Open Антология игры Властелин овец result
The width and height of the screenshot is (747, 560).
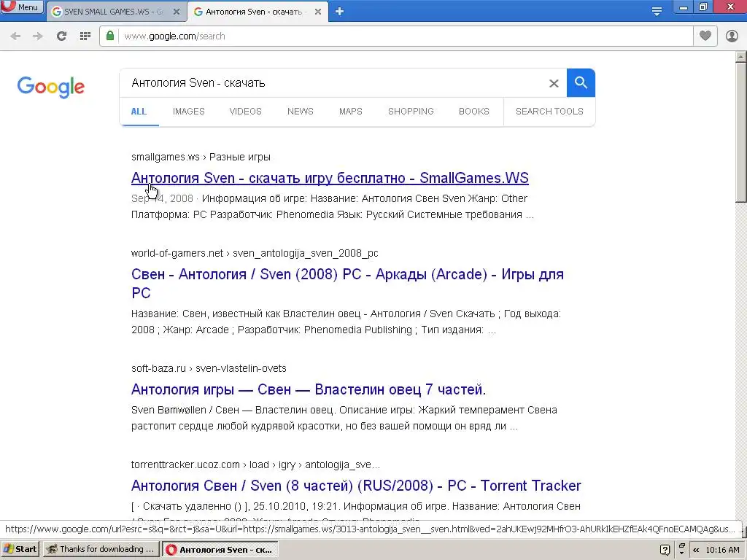[x=309, y=389]
